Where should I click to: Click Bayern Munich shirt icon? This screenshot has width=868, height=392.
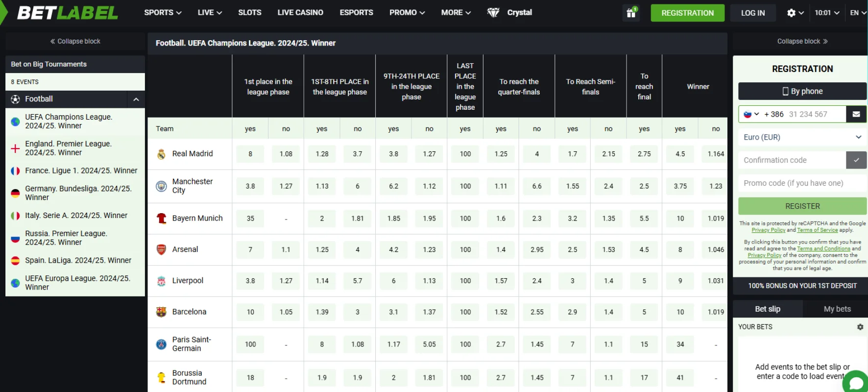(161, 219)
